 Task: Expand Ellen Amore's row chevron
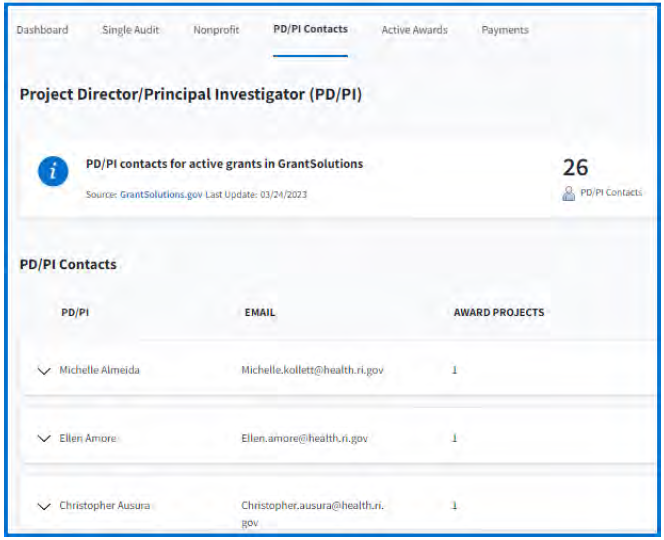43,438
